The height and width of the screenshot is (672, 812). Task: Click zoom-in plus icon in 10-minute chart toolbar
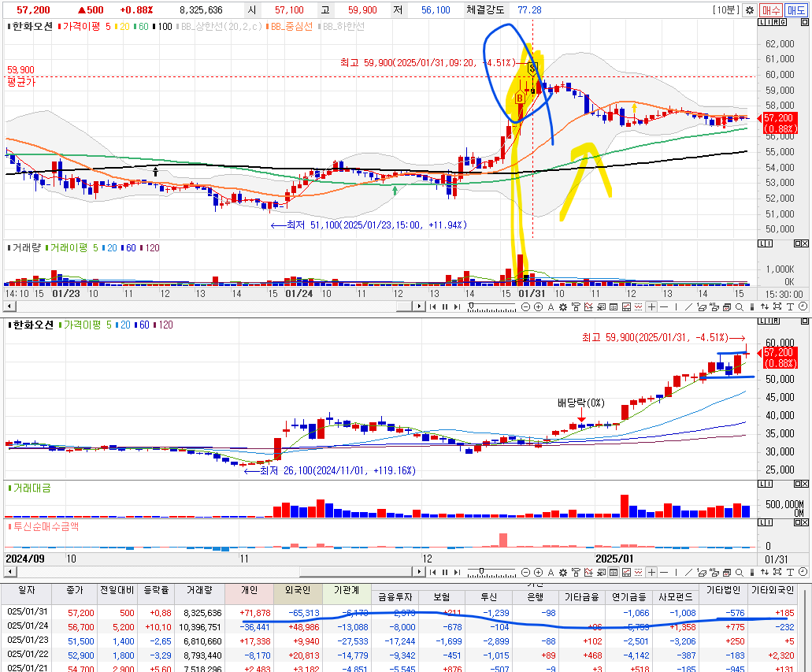pyautogui.click(x=539, y=306)
